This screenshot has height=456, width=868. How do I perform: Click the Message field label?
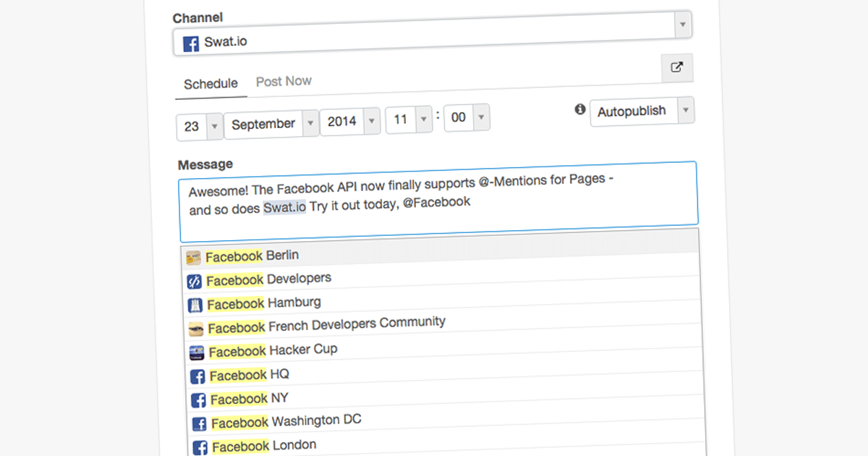point(205,165)
